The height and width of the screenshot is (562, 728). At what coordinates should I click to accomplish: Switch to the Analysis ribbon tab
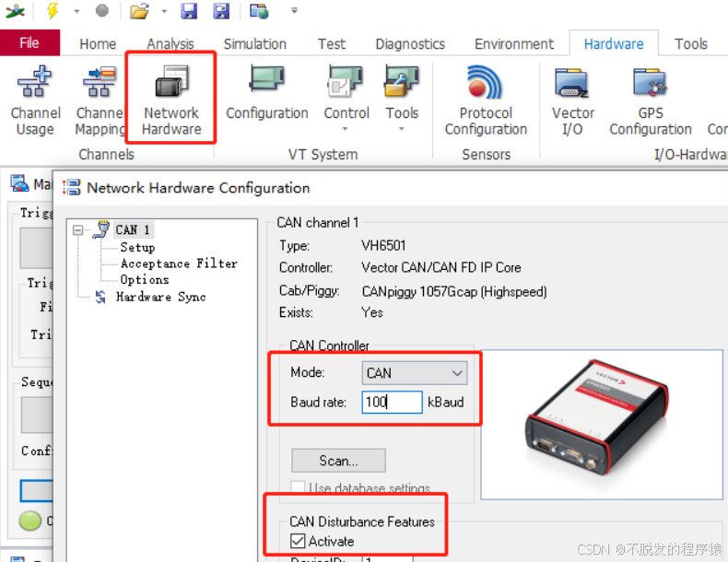170,43
